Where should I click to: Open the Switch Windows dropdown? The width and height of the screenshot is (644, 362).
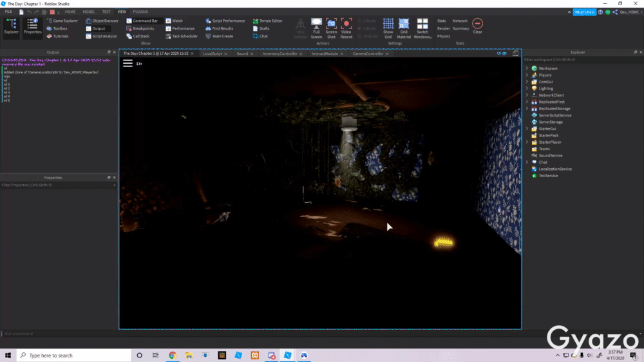pyautogui.click(x=422, y=28)
